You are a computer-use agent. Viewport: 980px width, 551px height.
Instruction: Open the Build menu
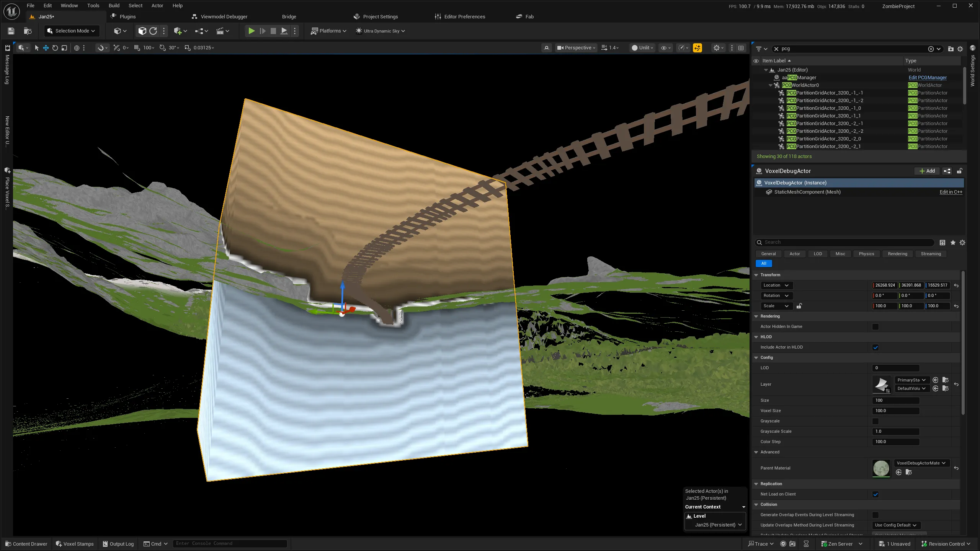click(114, 6)
